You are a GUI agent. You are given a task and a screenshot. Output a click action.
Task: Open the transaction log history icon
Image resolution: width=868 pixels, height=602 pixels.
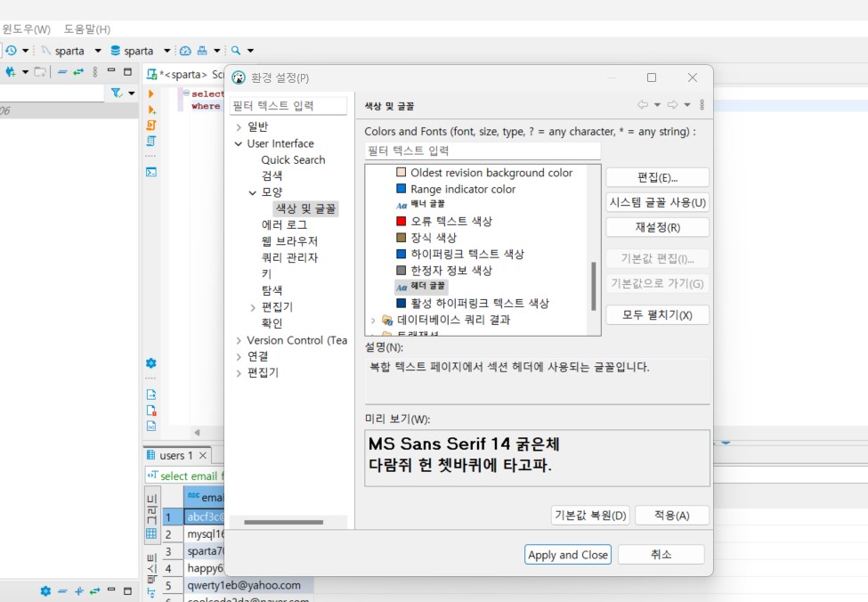(11, 51)
